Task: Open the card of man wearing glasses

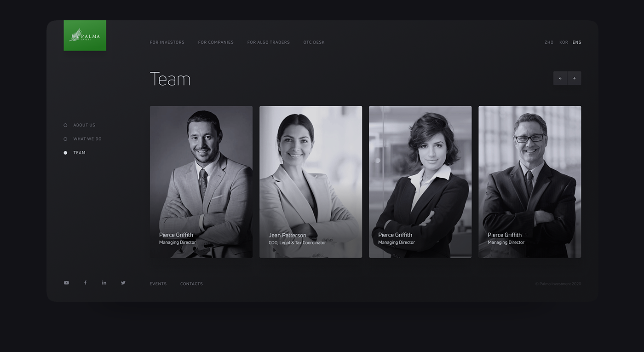Action: (x=529, y=182)
